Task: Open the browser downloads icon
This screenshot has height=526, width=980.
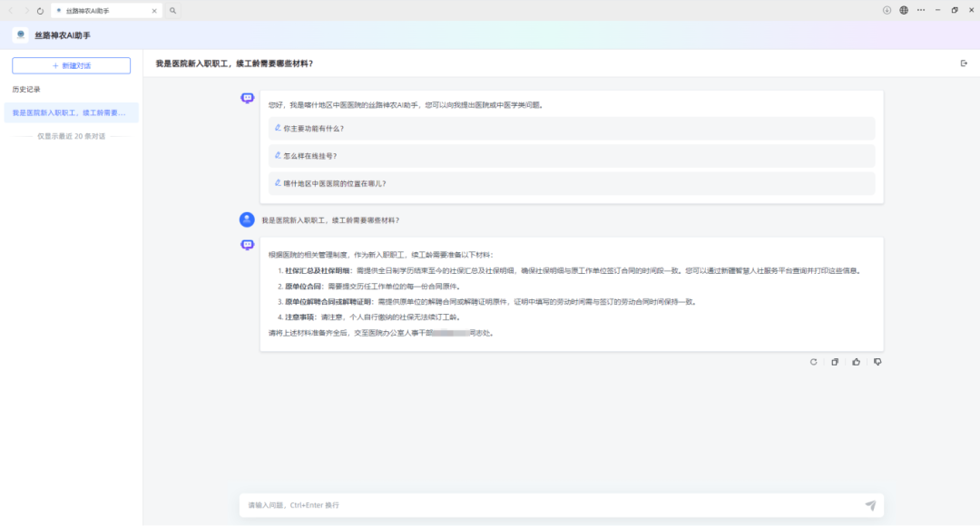Action: [887, 10]
